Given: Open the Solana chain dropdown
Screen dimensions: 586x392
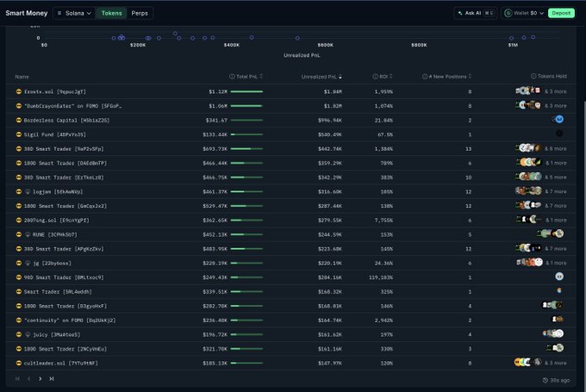Looking at the screenshot, I should (74, 13).
